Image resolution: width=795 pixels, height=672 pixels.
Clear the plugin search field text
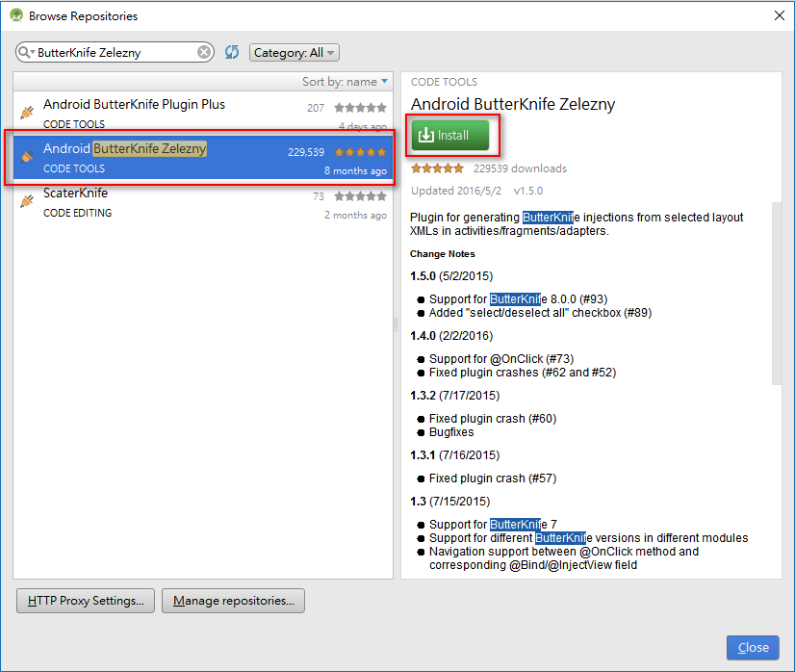point(204,52)
